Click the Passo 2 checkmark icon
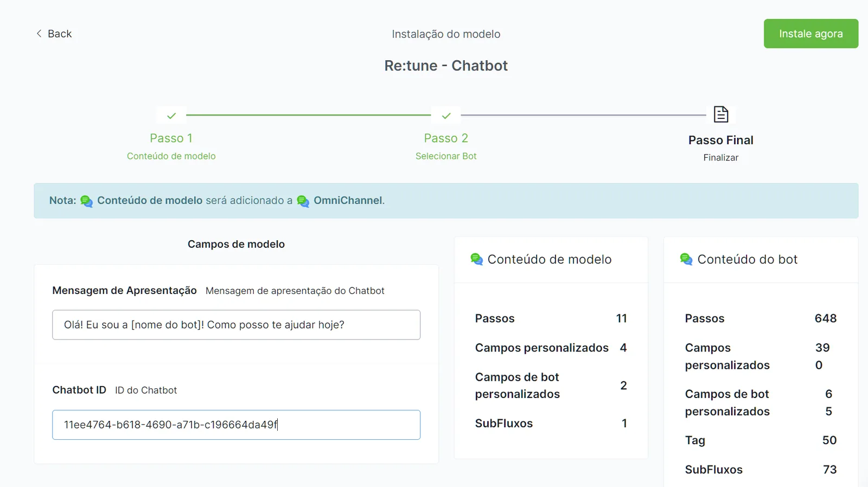This screenshot has width=868, height=487. [446, 116]
